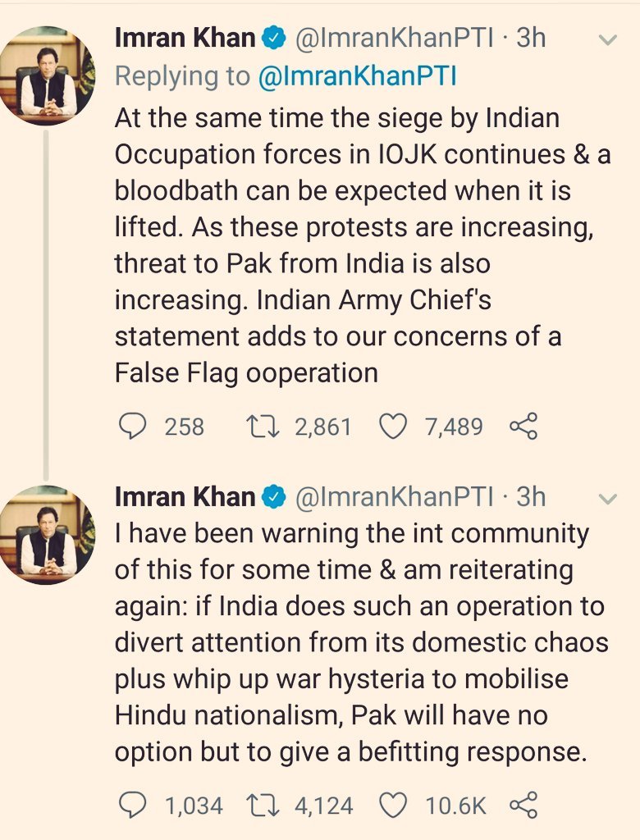The image size is (640, 840).
Task: Click the first tweet's verified badge
Action: pyautogui.click(x=273, y=39)
